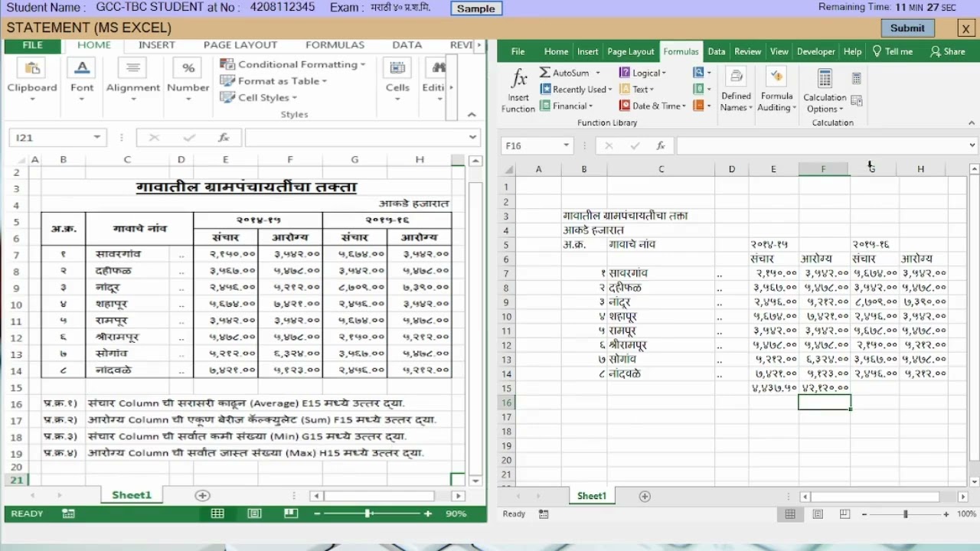Open Logical functions dropdown

tap(643, 73)
